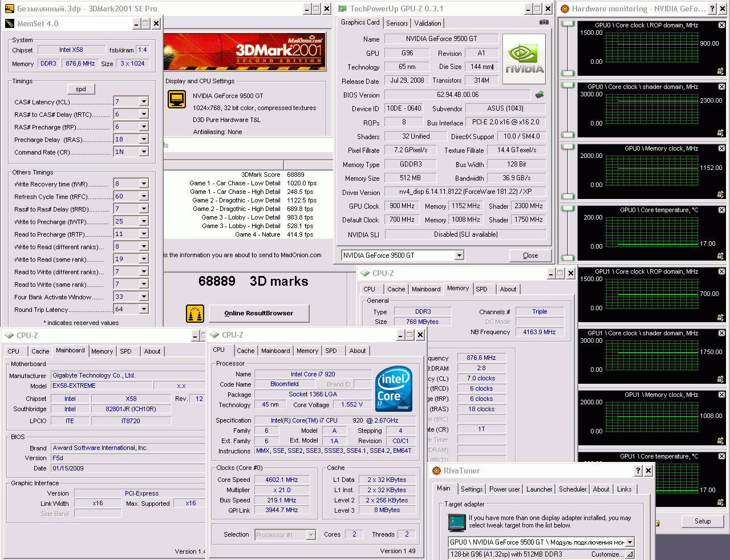The image size is (730, 560).
Task: Open the Precharge Delay (tRAS) dropdown
Action: 144,139
